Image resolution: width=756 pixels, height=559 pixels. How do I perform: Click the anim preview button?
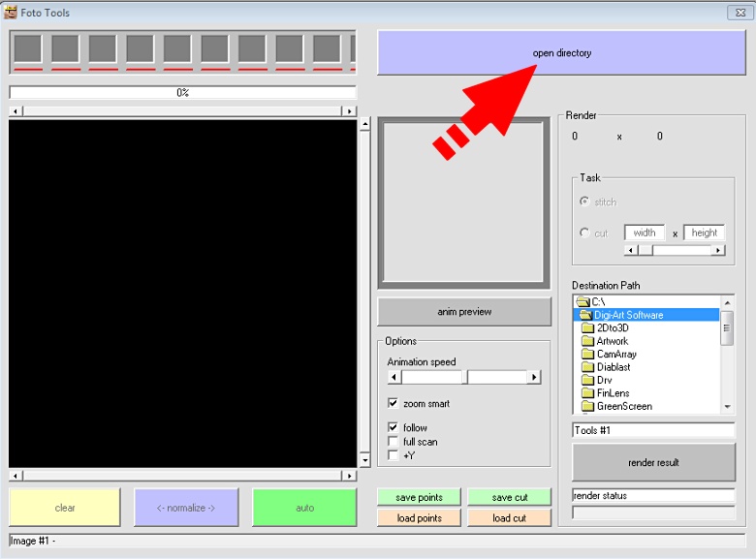[x=464, y=312]
